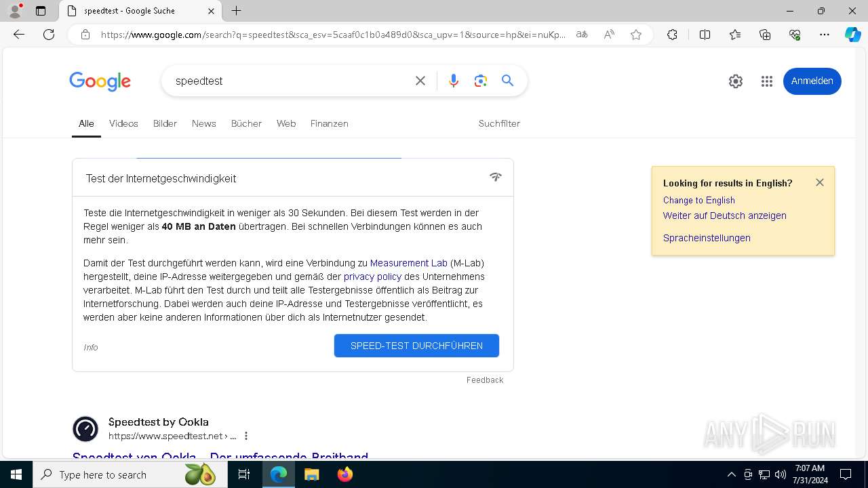
Task: Open the Copilot sidebar
Action: coord(852,35)
